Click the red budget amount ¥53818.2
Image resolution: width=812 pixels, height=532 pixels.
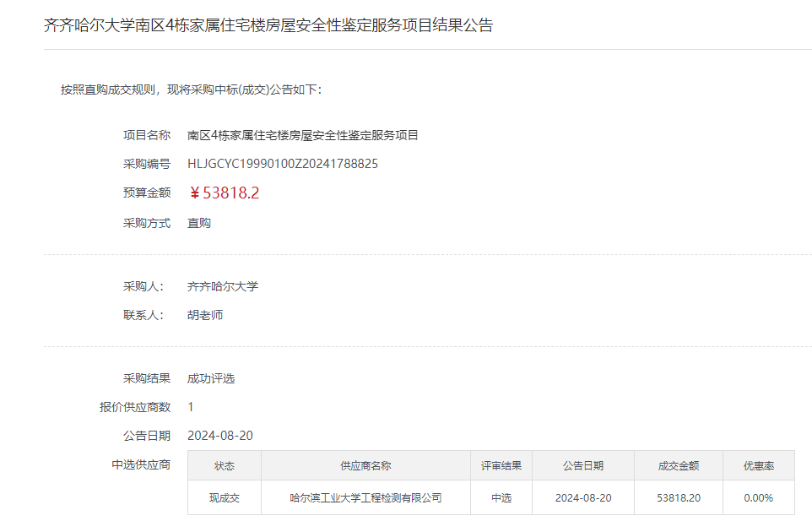click(x=224, y=193)
